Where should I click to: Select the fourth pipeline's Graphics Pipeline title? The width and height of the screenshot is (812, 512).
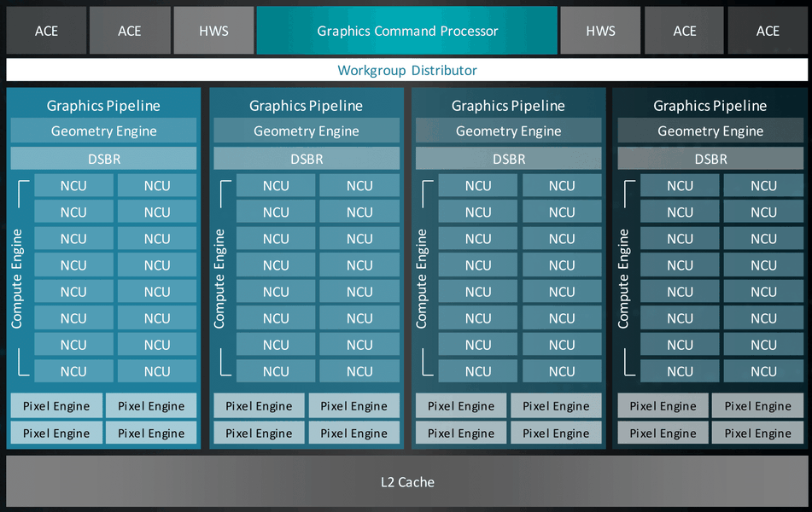click(x=710, y=106)
